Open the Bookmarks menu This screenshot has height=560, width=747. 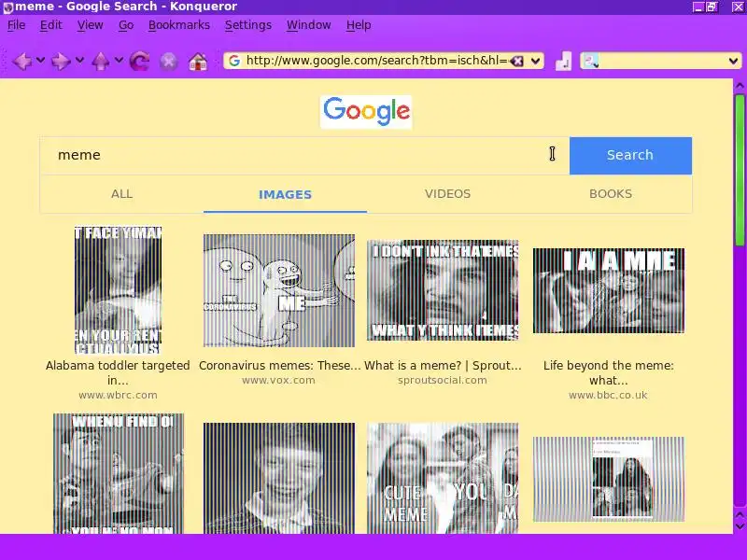179,25
